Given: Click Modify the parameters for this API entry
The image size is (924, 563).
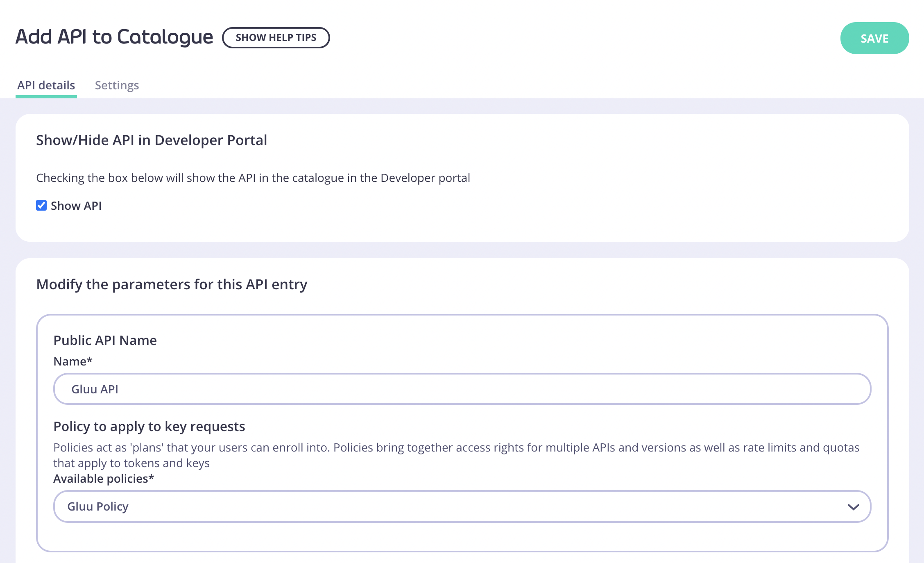Looking at the screenshot, I should point(172,284).
